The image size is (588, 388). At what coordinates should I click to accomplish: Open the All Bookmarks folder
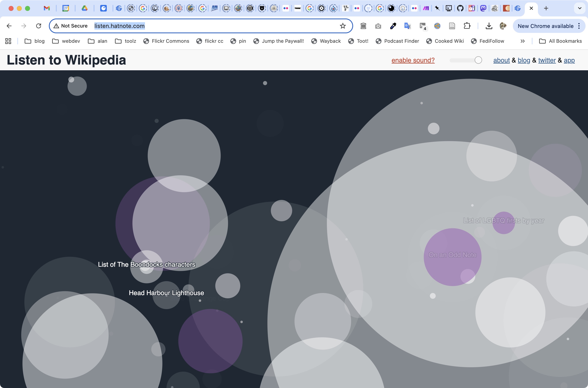click(560, 41)
